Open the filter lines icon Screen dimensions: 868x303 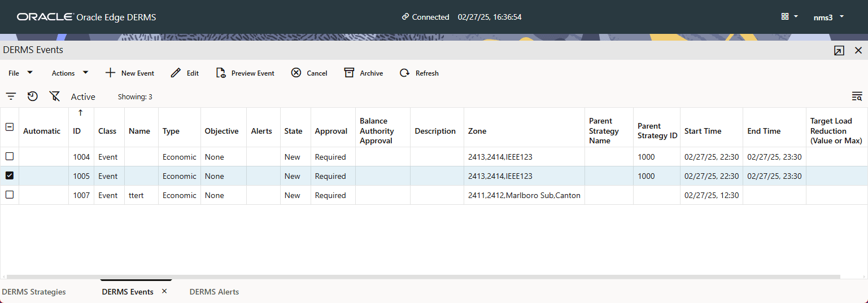[x=11, y=96]
